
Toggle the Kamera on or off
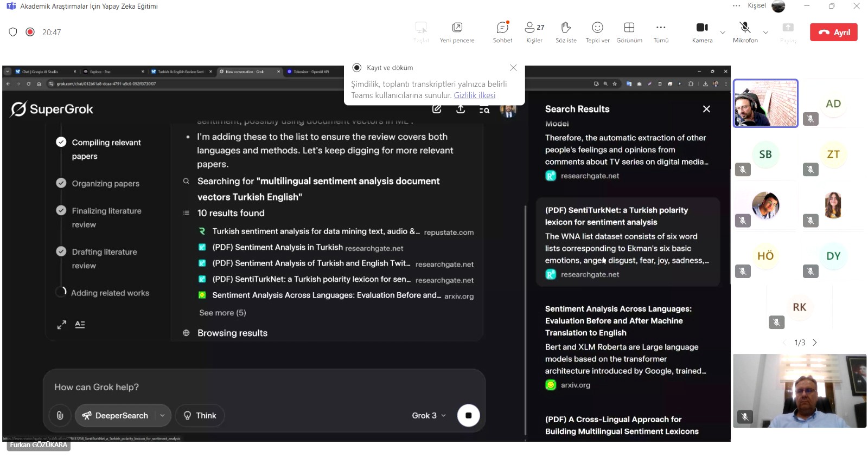click(702, 31)
